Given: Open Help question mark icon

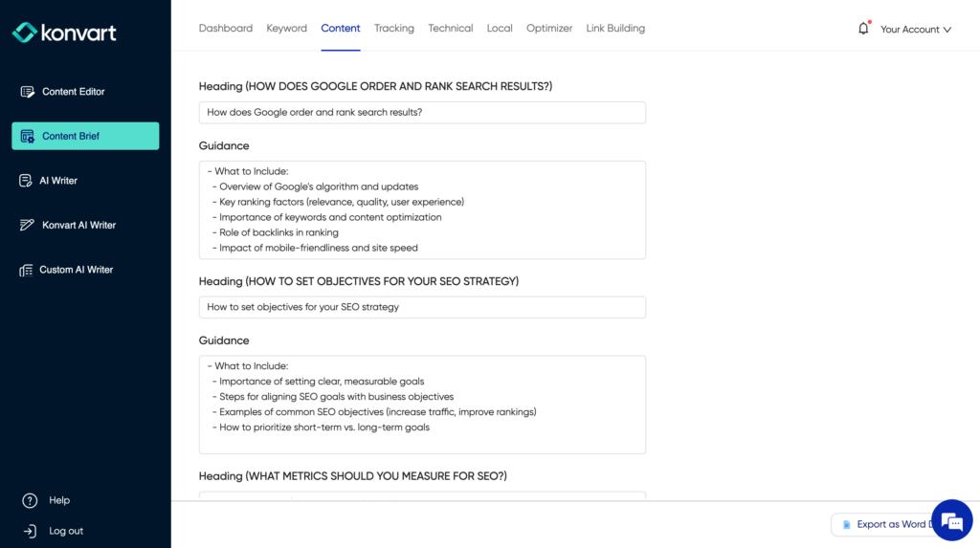Looking at the screenshot, I should [30, 500].
